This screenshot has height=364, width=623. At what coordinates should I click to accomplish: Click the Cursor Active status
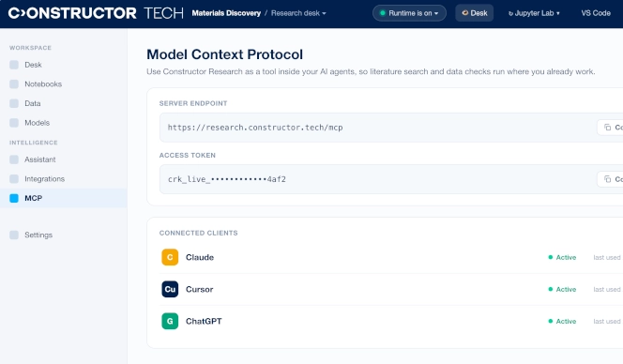pyautogui.click(x=562, y=289)
